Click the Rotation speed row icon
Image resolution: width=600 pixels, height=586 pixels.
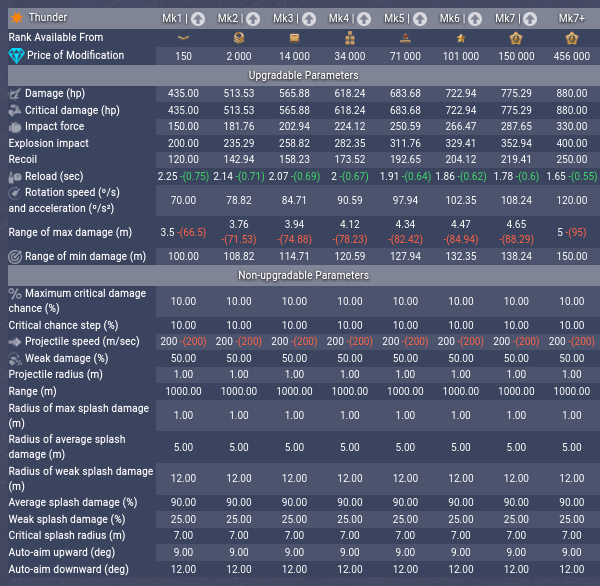[x=15, y=193]
